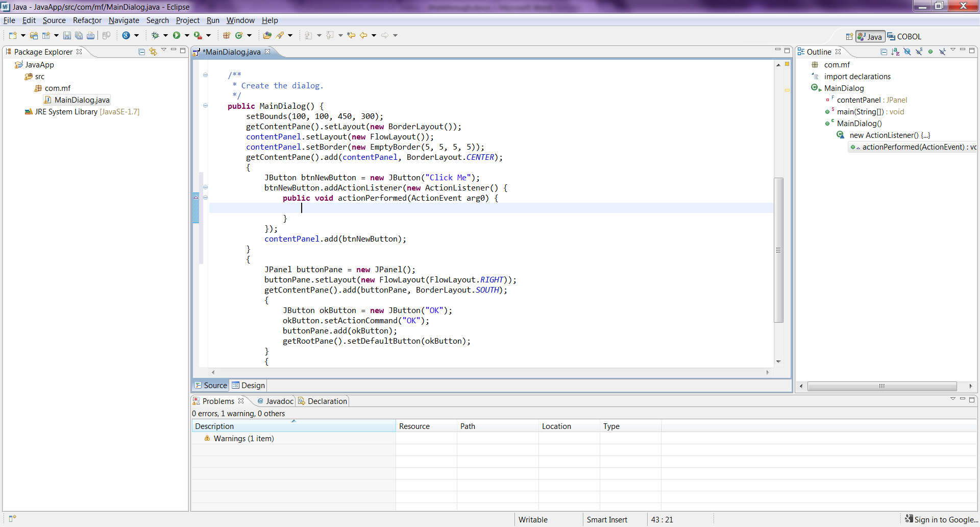Click the New Java Package icon

tap(227, 36)
